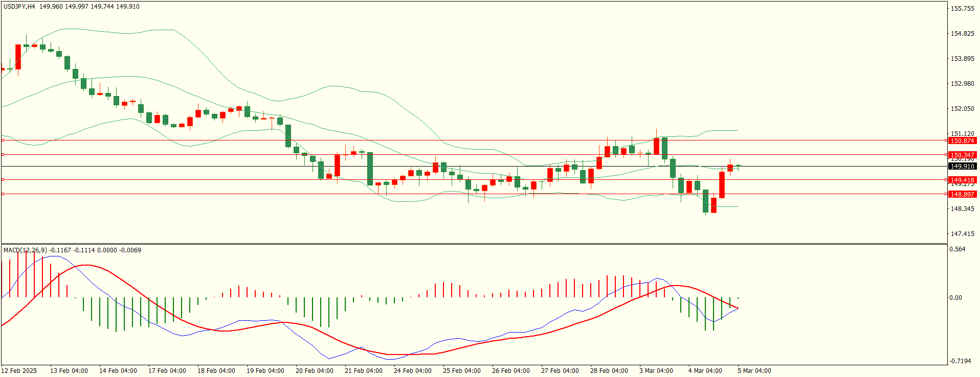The height and width of the screenshot is (377, 980).
Task: Click the 3 Mar 04:00 date label
Action: click(x=656, y=370)
